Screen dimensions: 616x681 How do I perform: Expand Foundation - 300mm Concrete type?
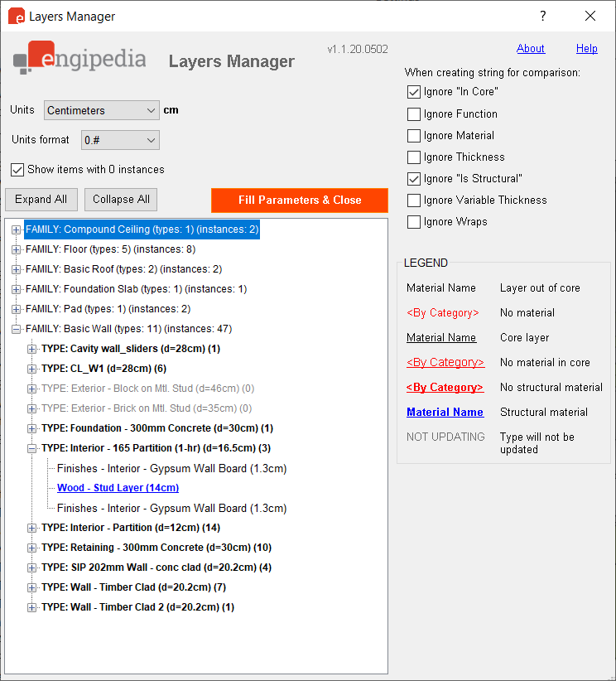coord(32,428)
